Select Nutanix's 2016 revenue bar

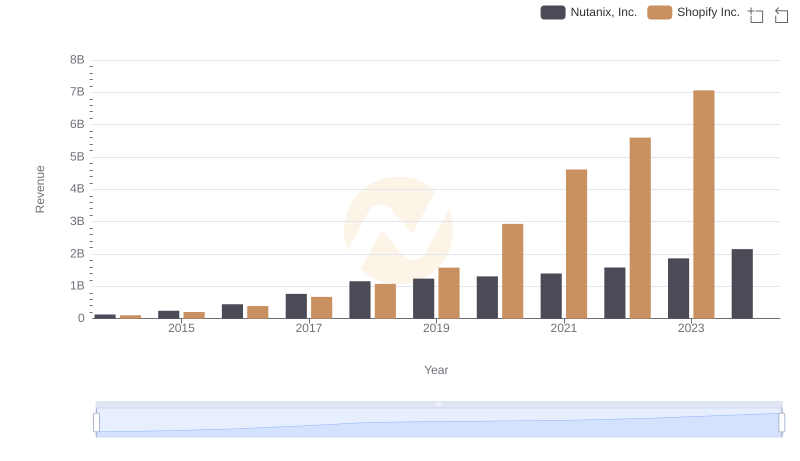tap(233, 312)
